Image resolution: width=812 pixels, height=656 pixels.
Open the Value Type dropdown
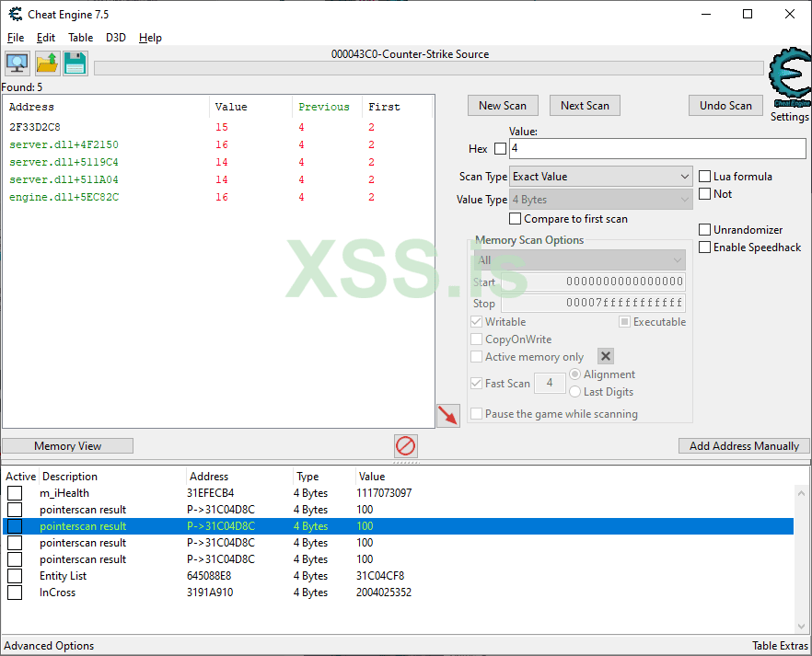coord(600,200)
